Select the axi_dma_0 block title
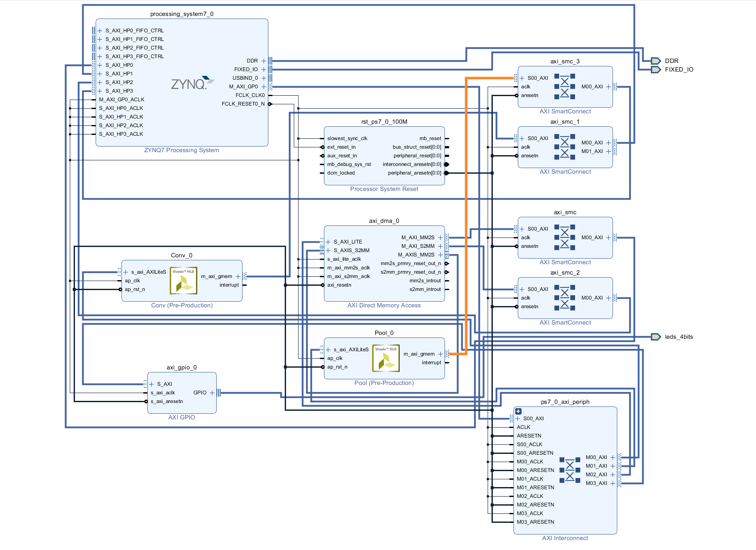The width and height of the screenshot is (756, 550). pyautogui.click(x=384, y=221)
